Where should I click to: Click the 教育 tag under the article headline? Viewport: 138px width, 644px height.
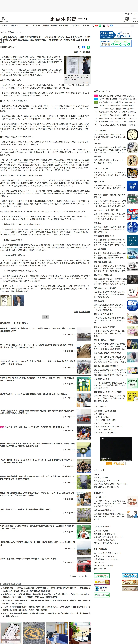(76, 52)
